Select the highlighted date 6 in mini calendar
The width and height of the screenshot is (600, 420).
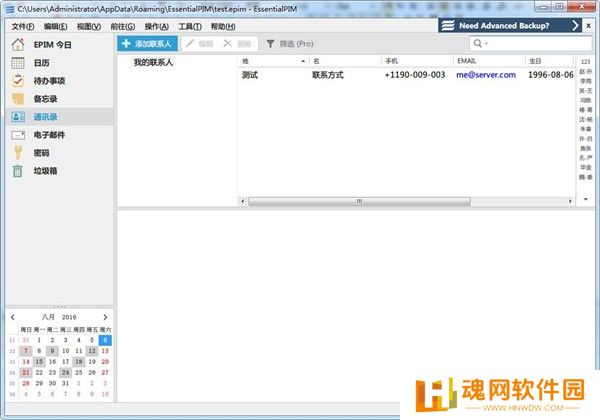tap(105, 340)
